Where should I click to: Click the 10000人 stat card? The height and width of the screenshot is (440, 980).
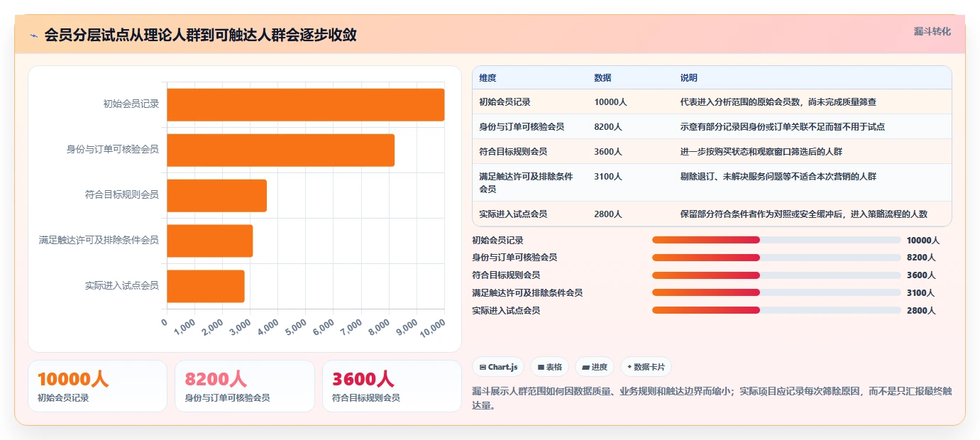[x=97, y=386]
